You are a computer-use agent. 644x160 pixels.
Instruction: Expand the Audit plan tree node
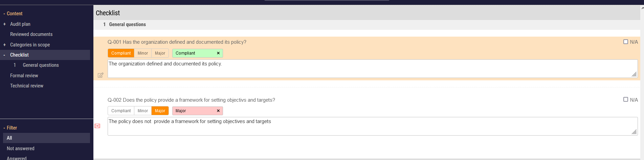pyautogui.click(x=4, y=24)
